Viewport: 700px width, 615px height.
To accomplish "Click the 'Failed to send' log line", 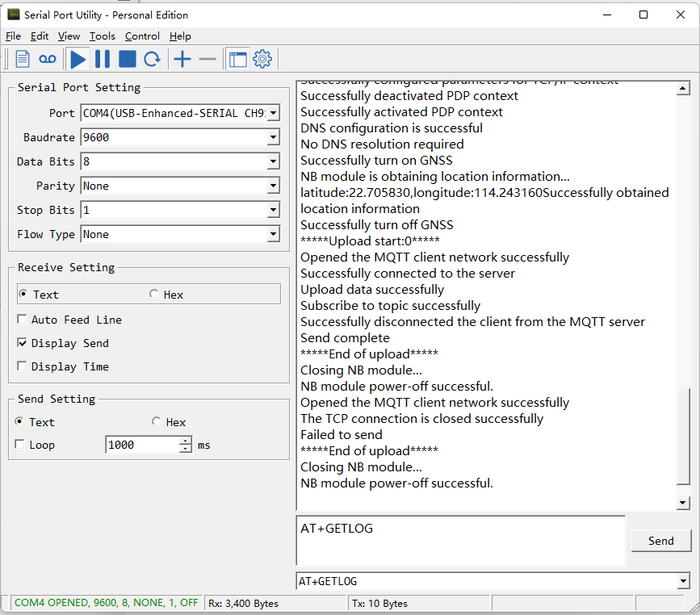I will (x=341, y=435).
